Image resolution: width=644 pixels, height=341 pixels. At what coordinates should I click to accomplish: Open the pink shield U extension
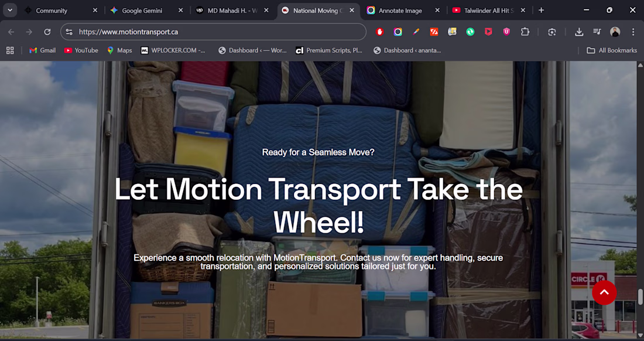(506, 32)
